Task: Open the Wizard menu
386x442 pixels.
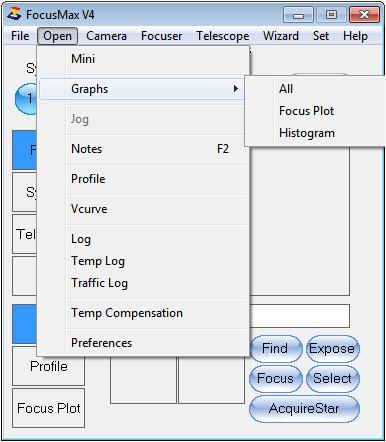Action: point(281,36)
